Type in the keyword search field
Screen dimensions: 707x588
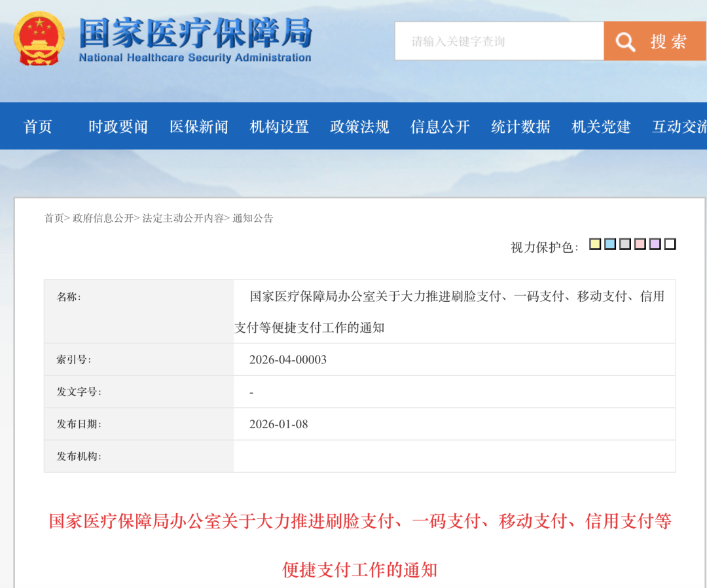coord(499,41)
